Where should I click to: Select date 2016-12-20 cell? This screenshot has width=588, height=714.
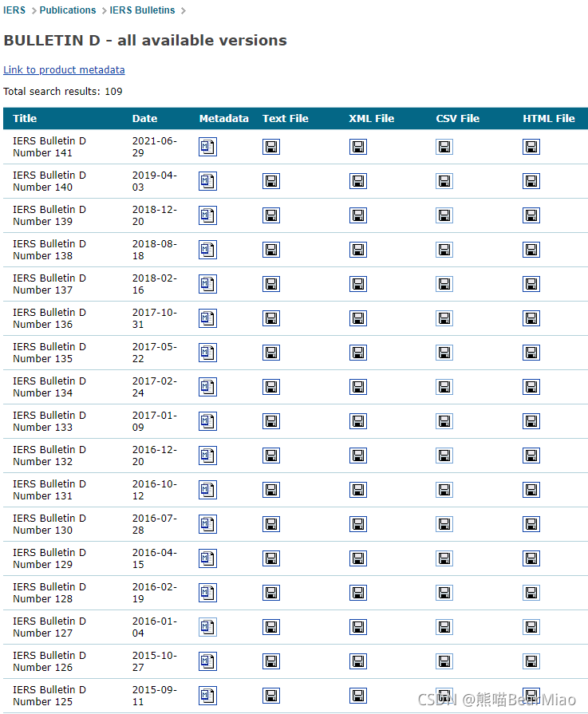pos(155,456)
